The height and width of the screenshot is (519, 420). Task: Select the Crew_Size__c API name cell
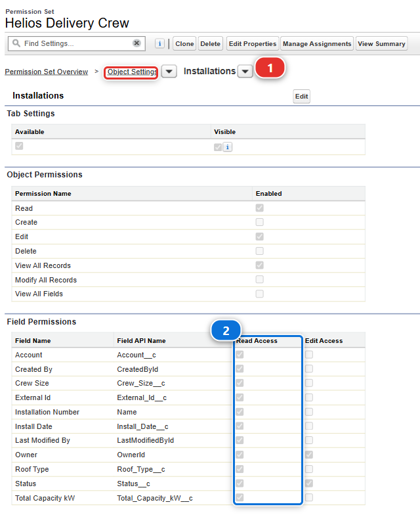coord(141,383)
